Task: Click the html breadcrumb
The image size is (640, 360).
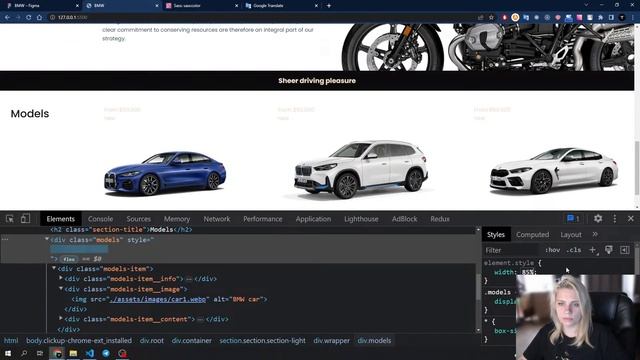Action: point(11,340)
